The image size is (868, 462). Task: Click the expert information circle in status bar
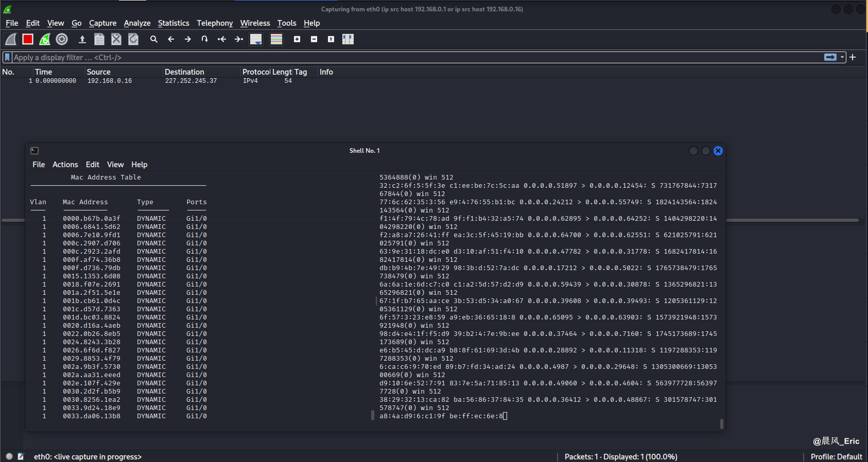[9, 456]
